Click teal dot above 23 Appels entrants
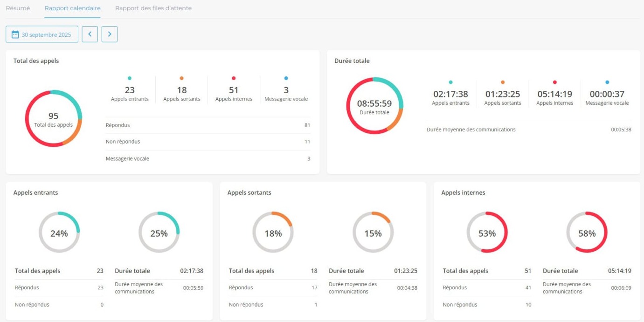Screen dimensions: 644x322 (130, 78)
